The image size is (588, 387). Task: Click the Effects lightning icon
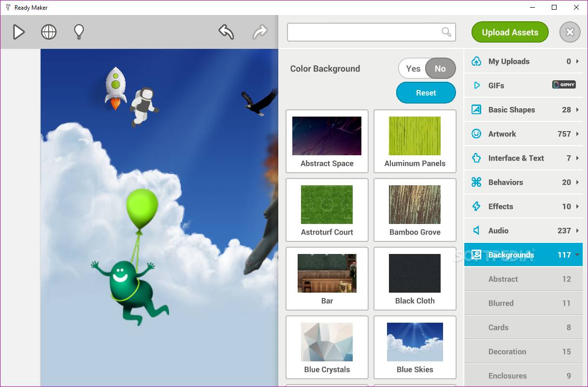click(476, 207)
